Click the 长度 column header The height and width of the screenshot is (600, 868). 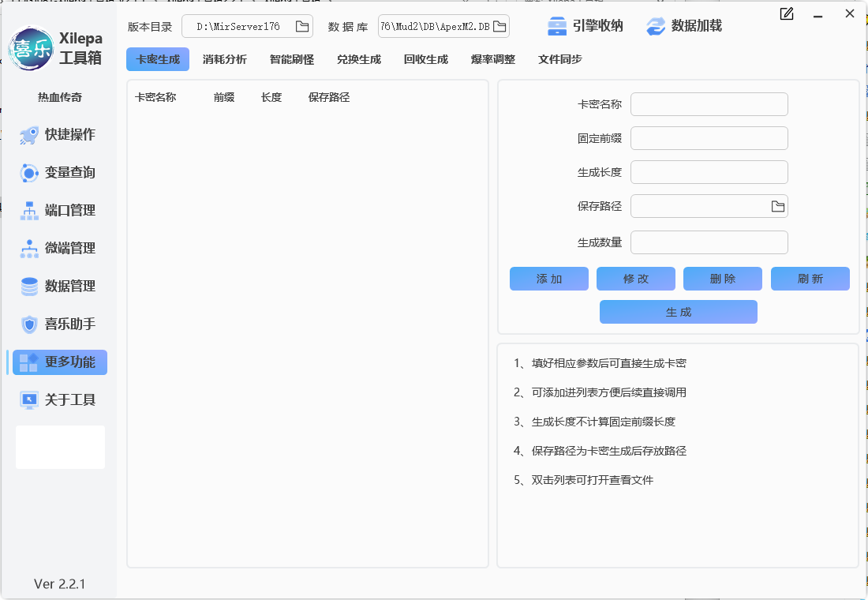271,98
